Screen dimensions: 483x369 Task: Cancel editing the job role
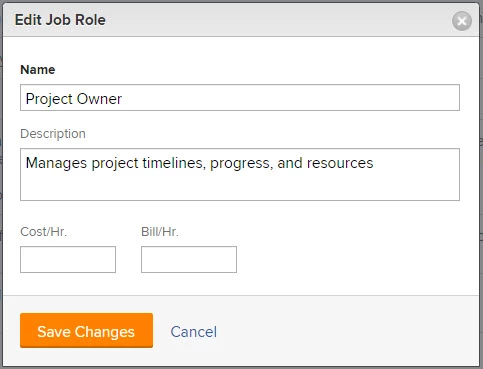(194, 332)
